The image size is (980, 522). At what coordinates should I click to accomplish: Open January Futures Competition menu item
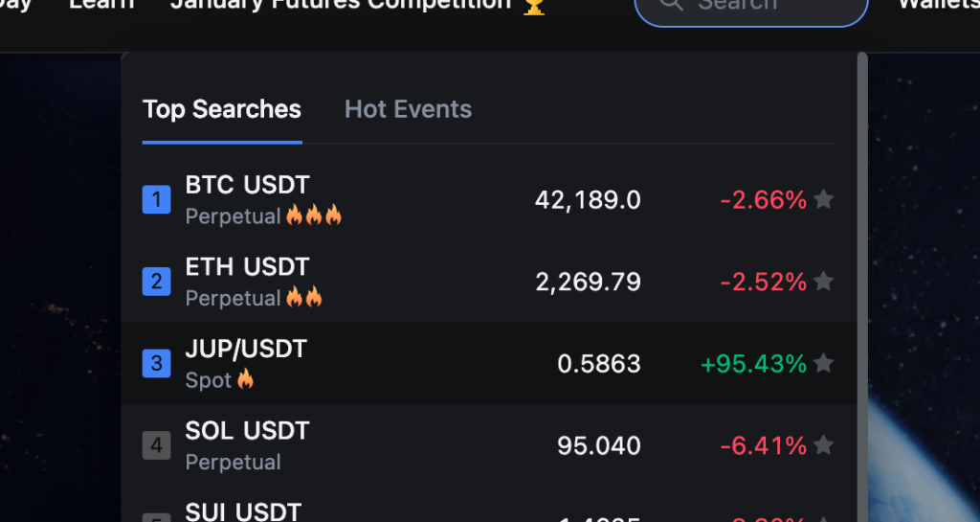click(341, 5)
